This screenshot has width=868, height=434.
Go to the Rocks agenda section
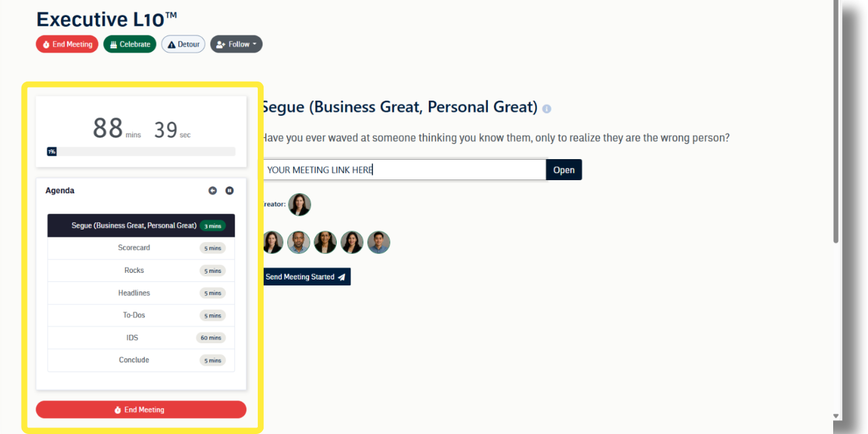134,270
